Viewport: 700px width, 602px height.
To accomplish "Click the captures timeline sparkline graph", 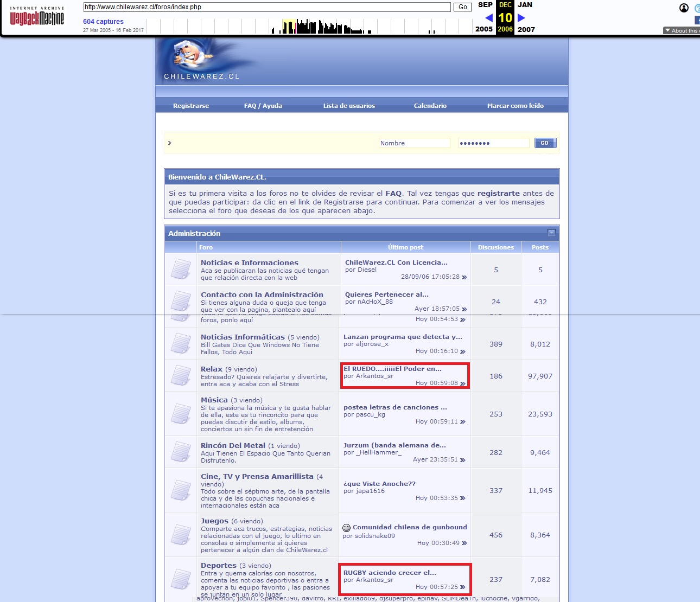I will (x=309, y=26).
